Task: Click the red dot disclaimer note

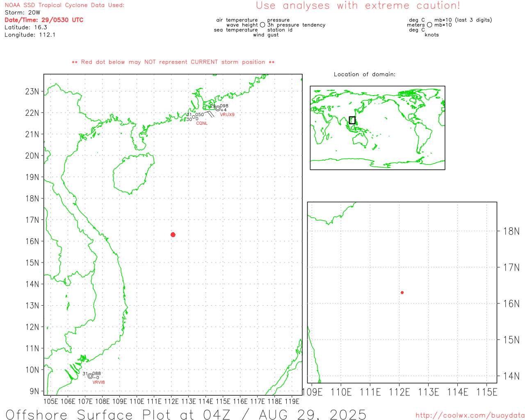Action: tap(173, 62)
